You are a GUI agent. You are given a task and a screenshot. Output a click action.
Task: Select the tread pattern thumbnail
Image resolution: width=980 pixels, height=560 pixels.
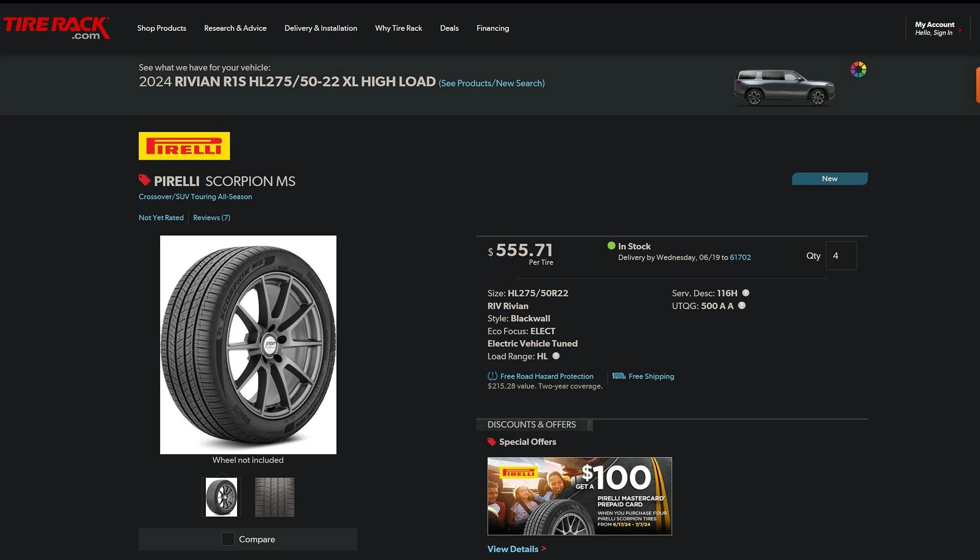pyautogui.click(x=274, y=497)
